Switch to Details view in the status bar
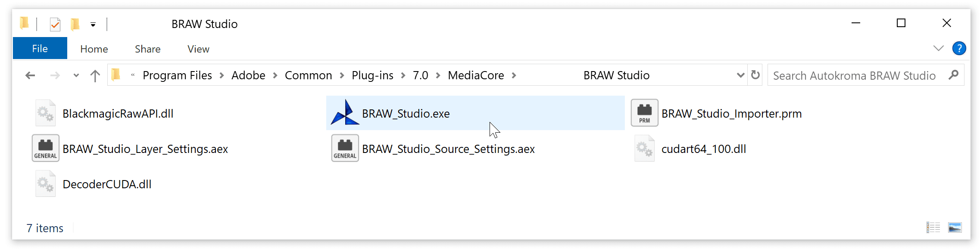 pyautogui.click(x=933, y=227)
